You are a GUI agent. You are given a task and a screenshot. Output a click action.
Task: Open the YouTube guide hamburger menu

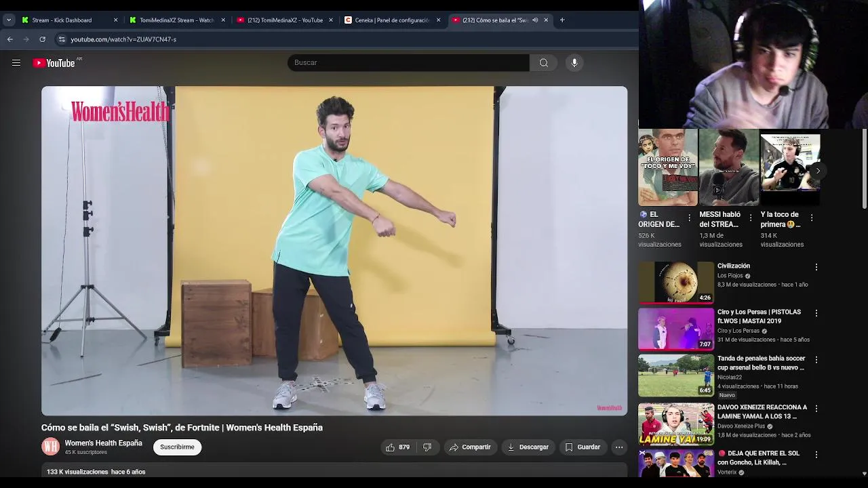pyautogui.click(x=16, y=63)
